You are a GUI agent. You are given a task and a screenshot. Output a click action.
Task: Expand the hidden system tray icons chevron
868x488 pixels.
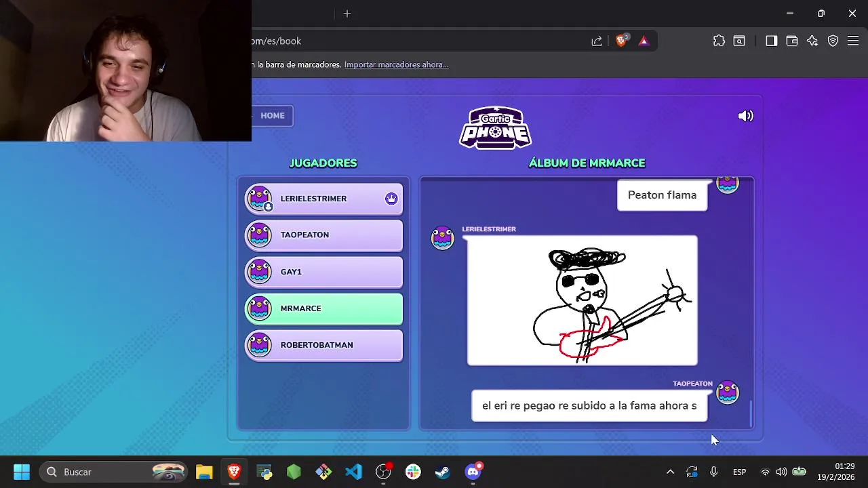(670, 472)
